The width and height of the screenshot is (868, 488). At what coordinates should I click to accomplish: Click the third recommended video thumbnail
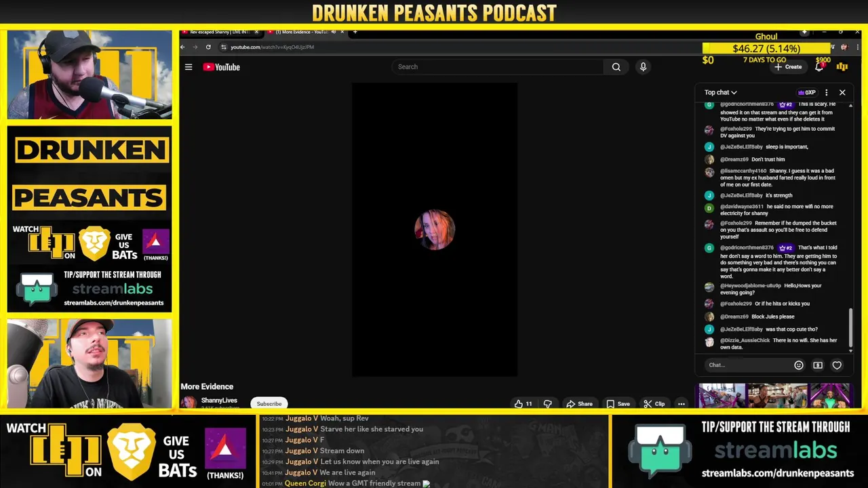829,396
